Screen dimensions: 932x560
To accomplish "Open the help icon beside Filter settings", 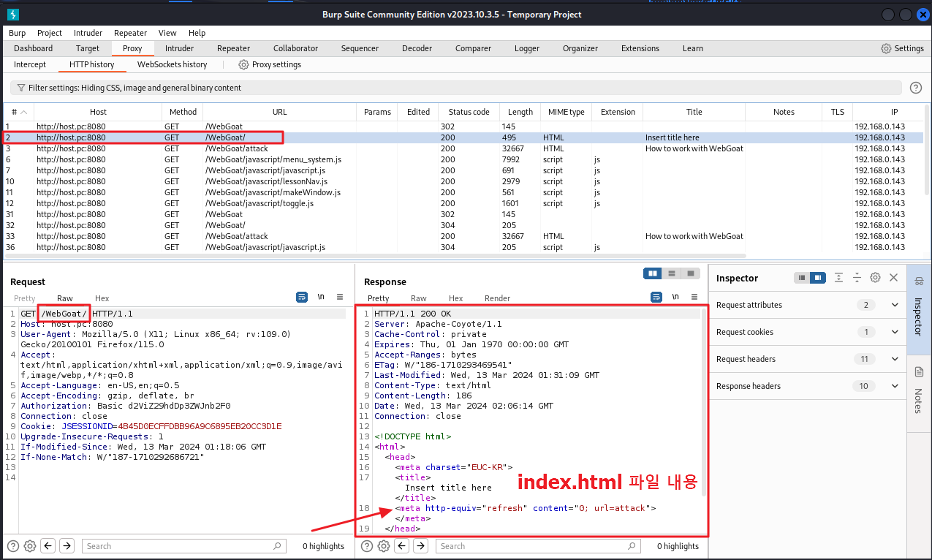I will [915, 88].
